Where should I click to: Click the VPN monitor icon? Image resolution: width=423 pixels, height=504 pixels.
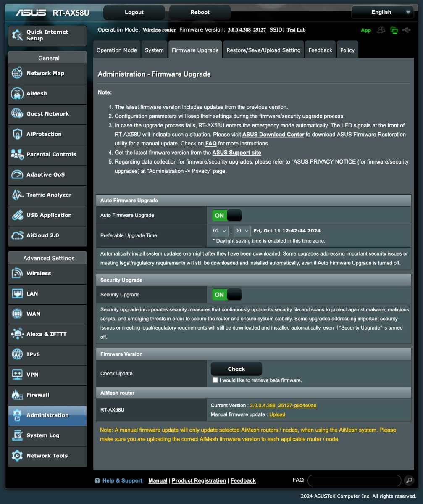(17, 375)
